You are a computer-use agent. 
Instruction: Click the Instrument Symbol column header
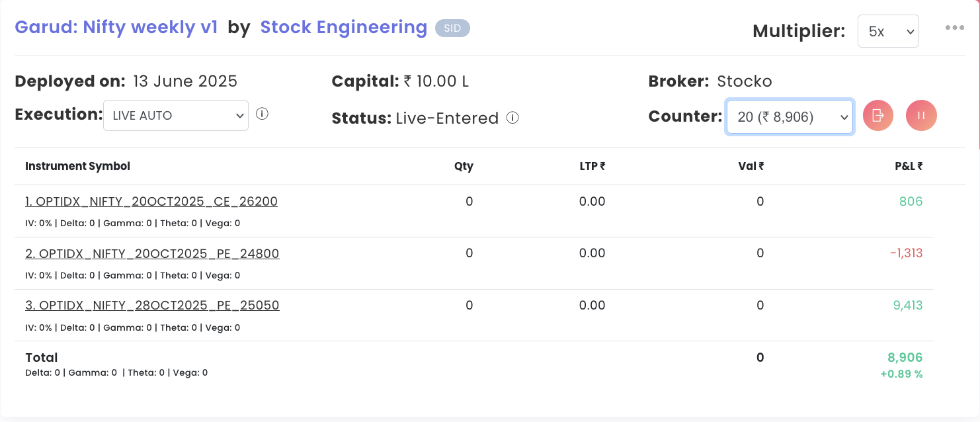[77, 166]
